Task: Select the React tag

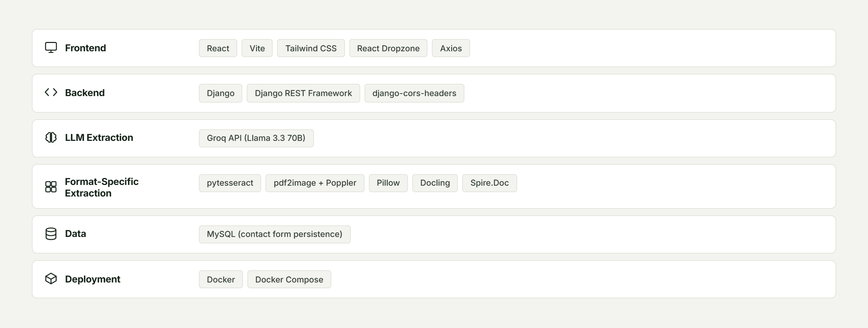Action: coord(218,48)
